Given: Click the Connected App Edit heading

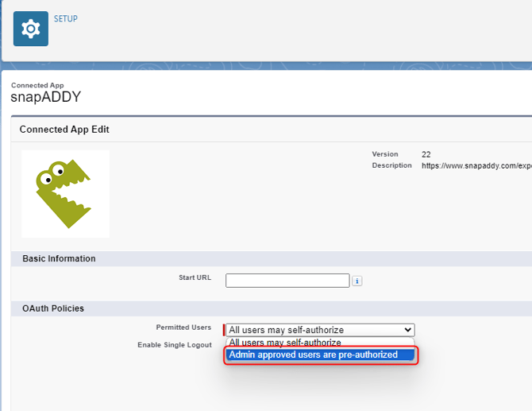Looking at the screenshot, I should [64, 130].
